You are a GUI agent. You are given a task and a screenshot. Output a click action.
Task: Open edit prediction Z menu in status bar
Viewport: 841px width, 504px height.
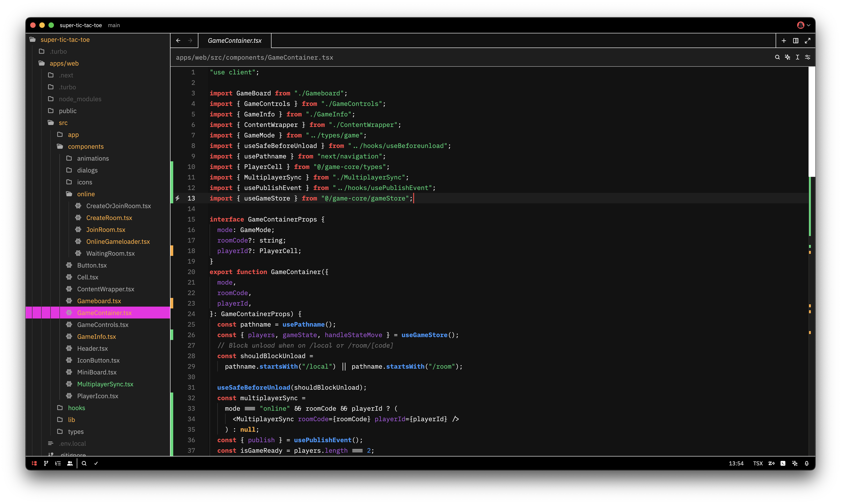click(771, 463)
